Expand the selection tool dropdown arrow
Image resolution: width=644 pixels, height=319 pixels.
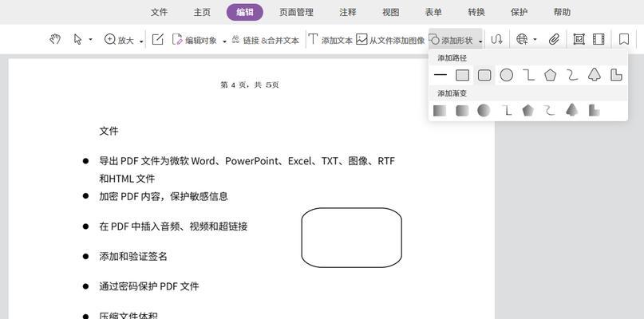[x=90, y=40]
